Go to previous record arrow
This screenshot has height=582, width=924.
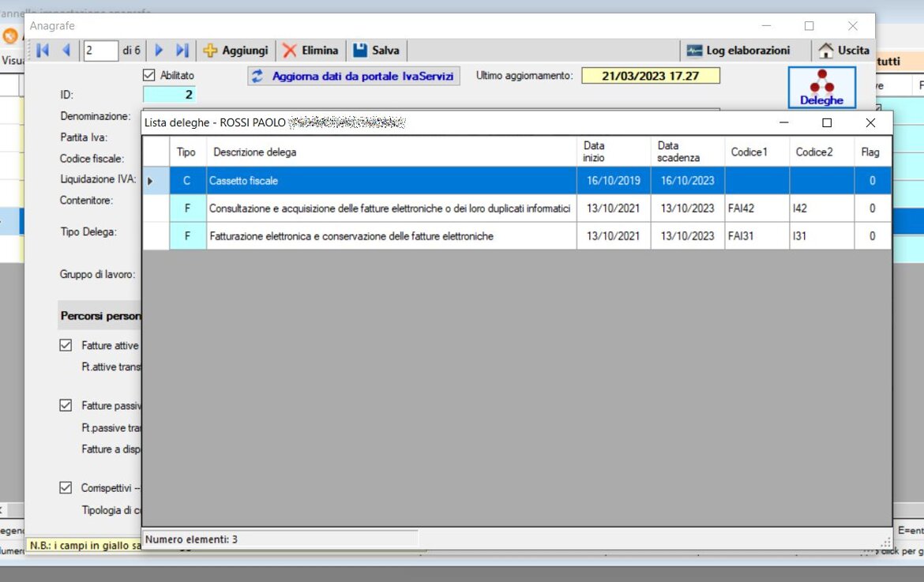66,51
